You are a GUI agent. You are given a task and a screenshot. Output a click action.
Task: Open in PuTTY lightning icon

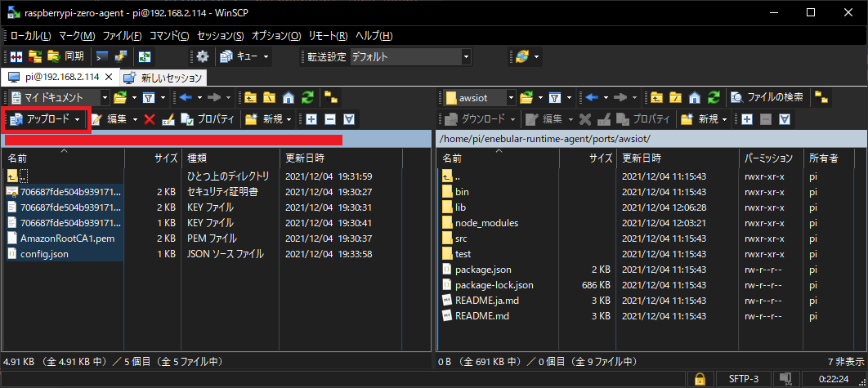pyautogui.click(x=121, y=56)
